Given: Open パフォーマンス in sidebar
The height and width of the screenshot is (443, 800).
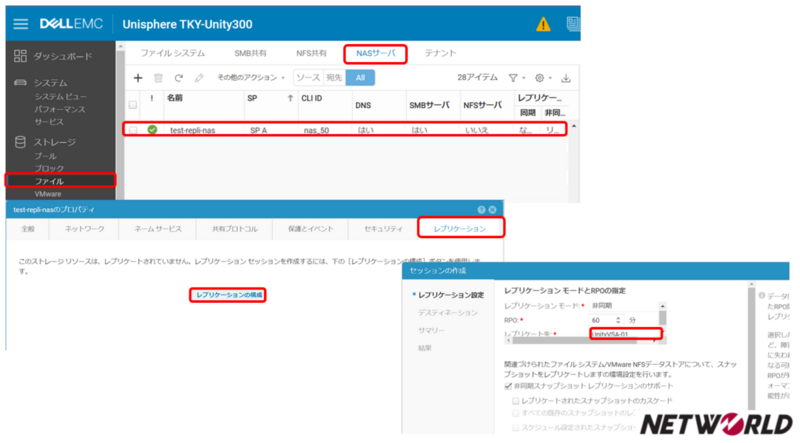Looking at the screenshot, I should 60,109.
